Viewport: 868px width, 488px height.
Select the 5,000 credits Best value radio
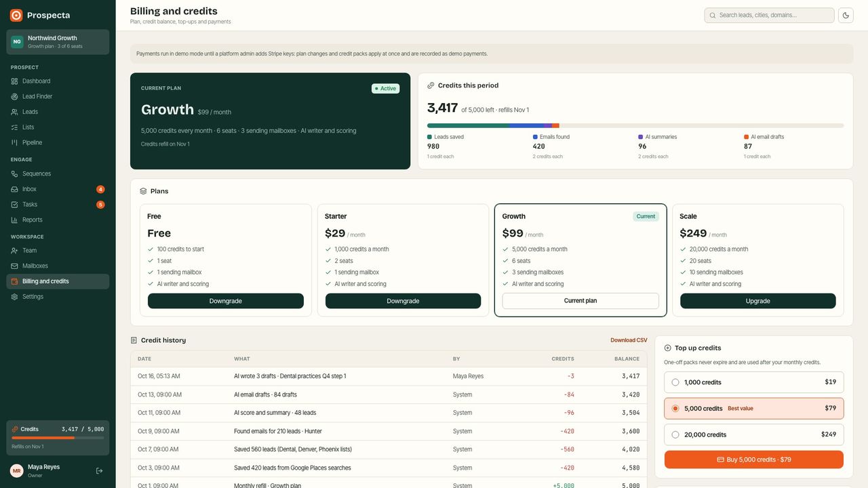pos(675,409)
